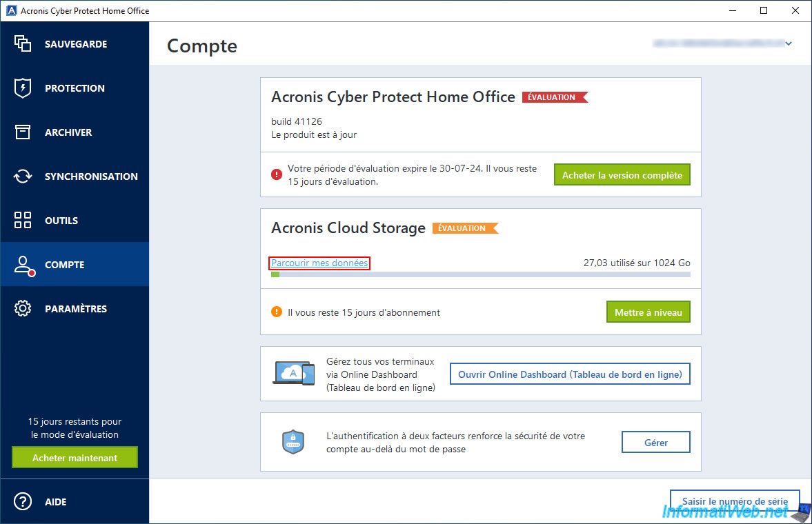Screen dimensions: 812x524
Task: Click Saisir le numéro de série button
Action: point(735,501)
